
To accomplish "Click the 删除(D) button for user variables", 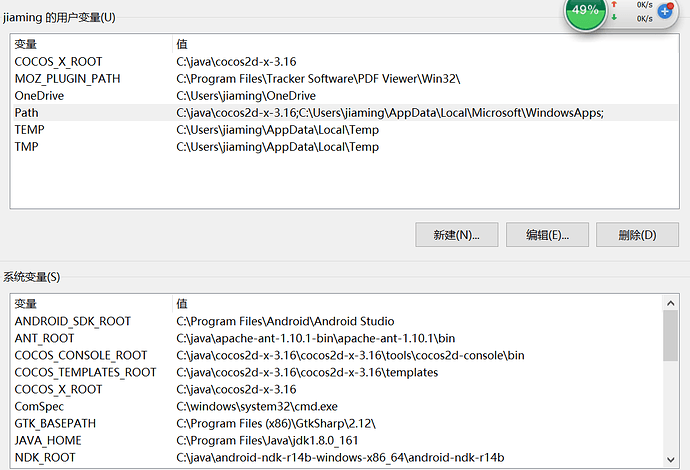I will (637, 235).
